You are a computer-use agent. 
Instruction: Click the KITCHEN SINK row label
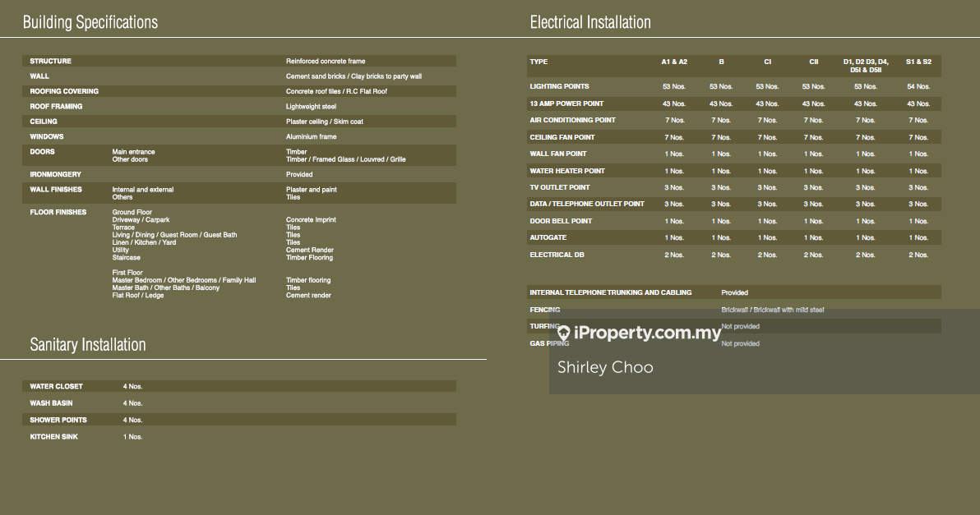[x=54, y=437]
